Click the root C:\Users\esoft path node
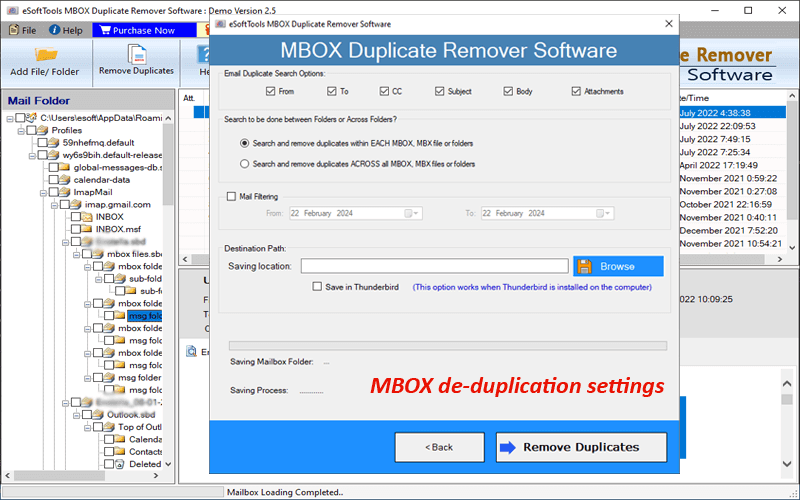Image resolution: width=800 pixels, height=500 pixels. (x=101, y=118)
